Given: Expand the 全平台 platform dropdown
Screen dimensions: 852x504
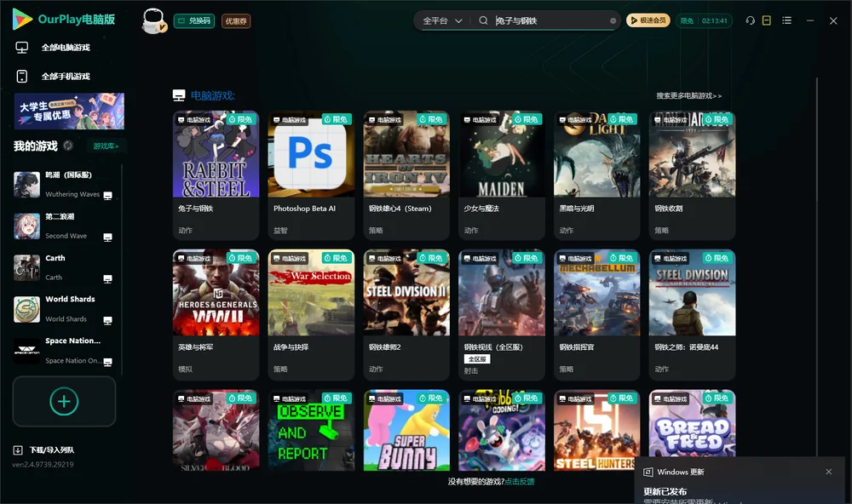Looking at the screenshot, I should (x=442, y=20).
